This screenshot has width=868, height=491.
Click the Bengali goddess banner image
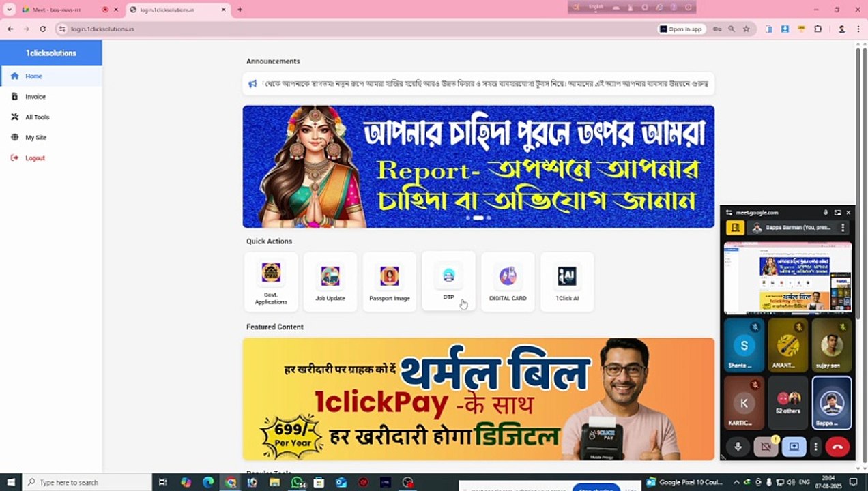tap(478, 166)
